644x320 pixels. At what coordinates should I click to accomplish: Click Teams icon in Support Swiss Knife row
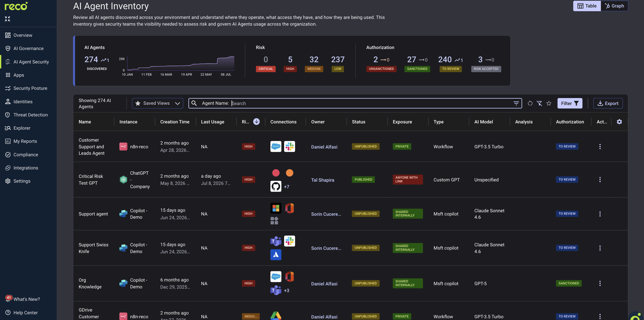(x=276, y=241)
